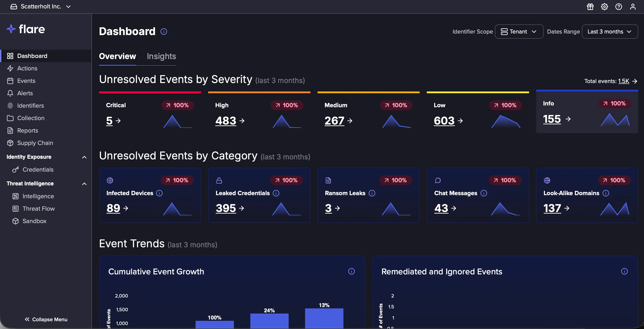Open Identifiers in the sidebar

point(46,105)
